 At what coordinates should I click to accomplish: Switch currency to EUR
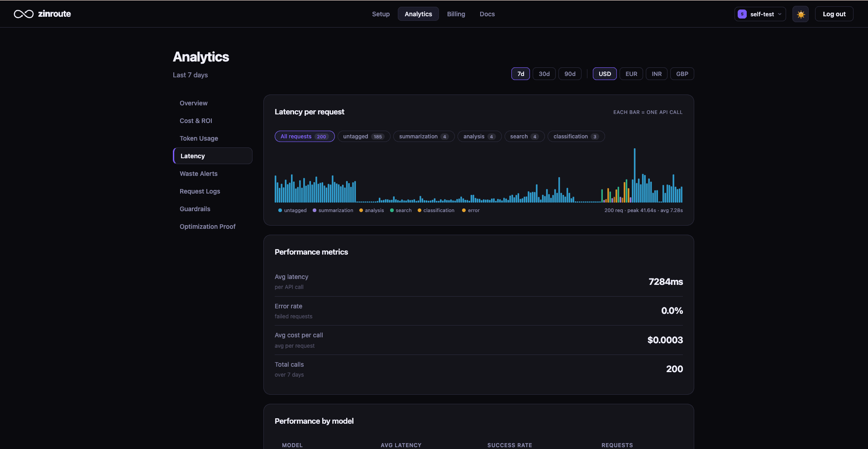pyautogui.click(x=631, y=74)
